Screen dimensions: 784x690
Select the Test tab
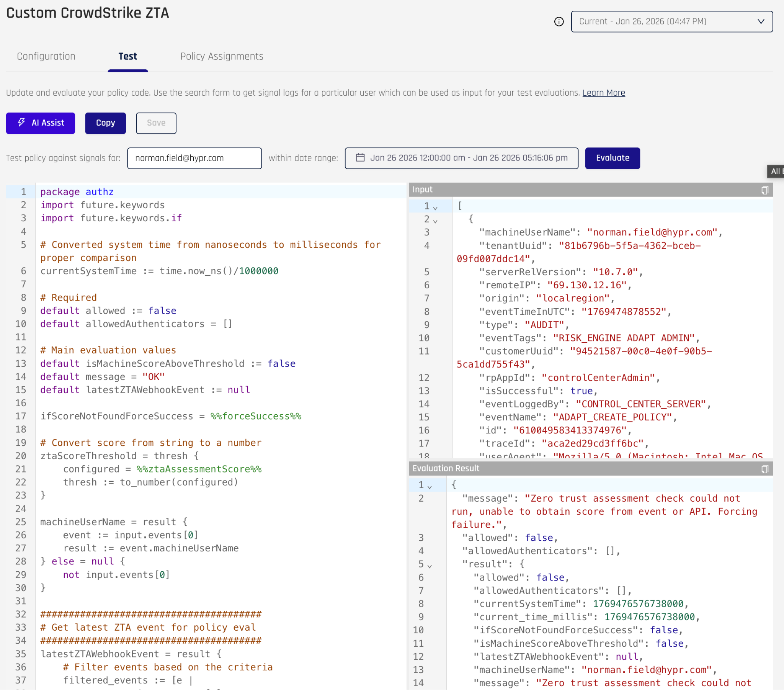point(128,56)
